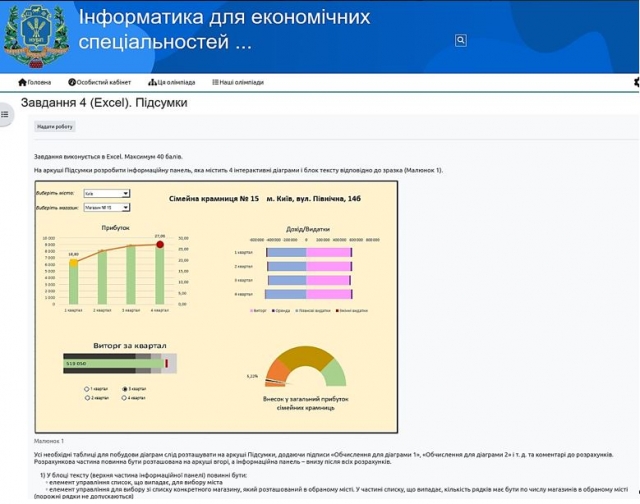Viewport: 640px width, 504px height.
Task: Click the Виторг legend swatch
Action: 251,311
